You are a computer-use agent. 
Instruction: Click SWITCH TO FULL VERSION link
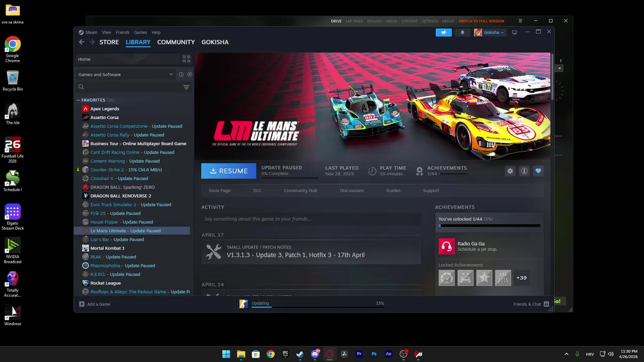pyautogui.click(x=481, y=21)
